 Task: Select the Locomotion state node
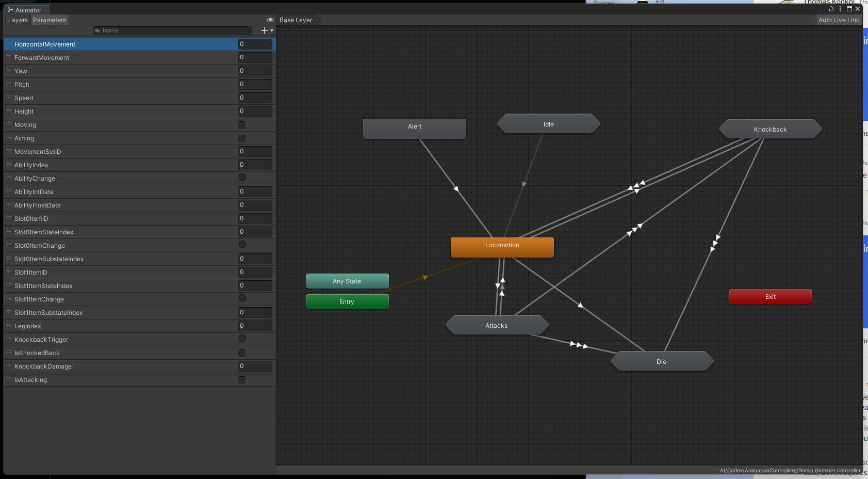pyautogui.click(x=502, y=247)
